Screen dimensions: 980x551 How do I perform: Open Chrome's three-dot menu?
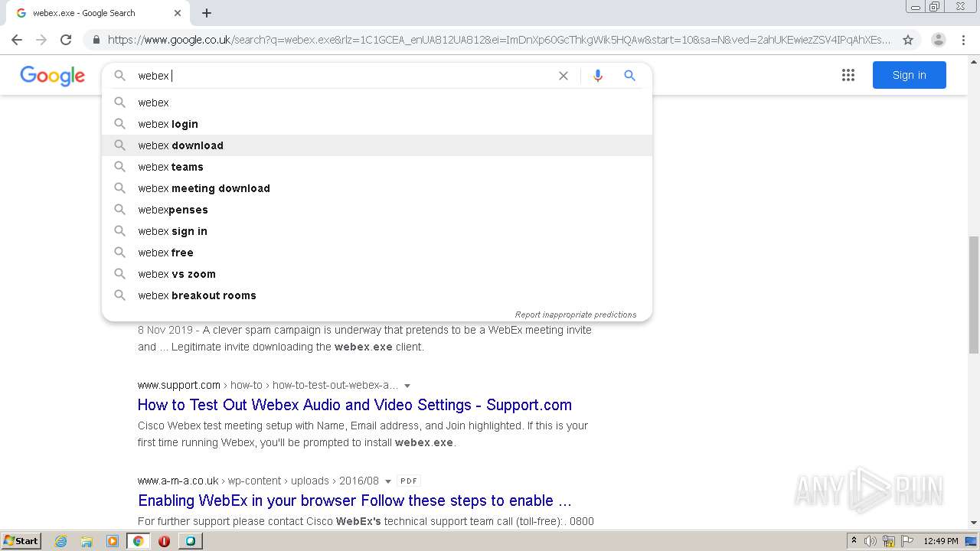(963, 40)
